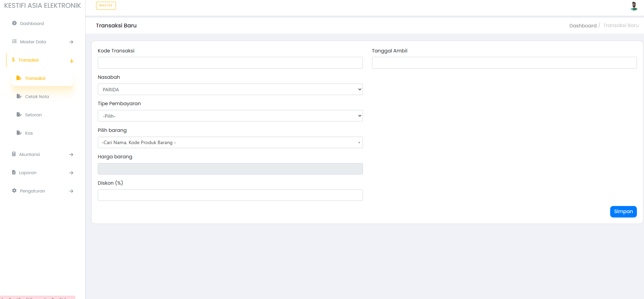This screenshot has height=299, width=644.
Task: Click the Cetak Nota edit icon
Action: click(x=19, y=96)
